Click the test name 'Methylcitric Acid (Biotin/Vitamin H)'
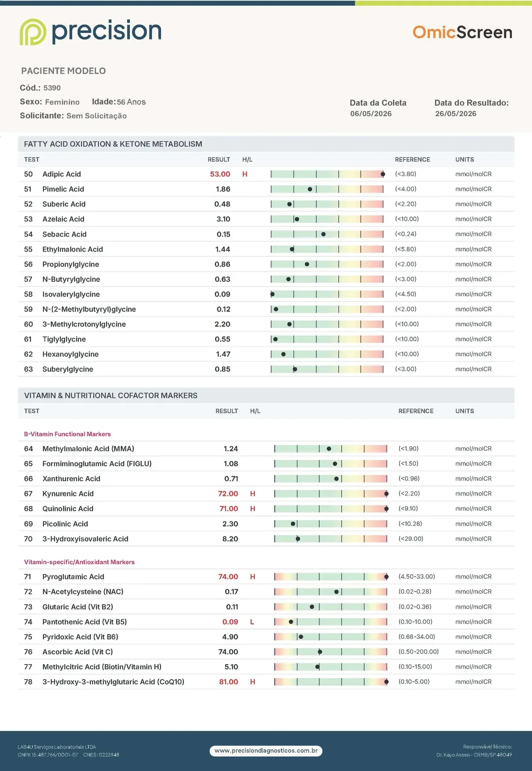 pyautogui.click(x=102, y=667)
